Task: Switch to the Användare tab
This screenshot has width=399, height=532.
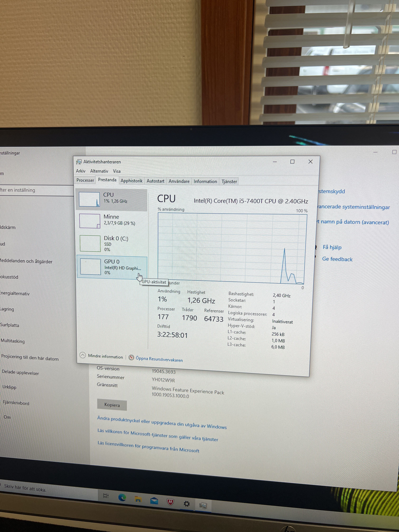Action: pos(179,181)
